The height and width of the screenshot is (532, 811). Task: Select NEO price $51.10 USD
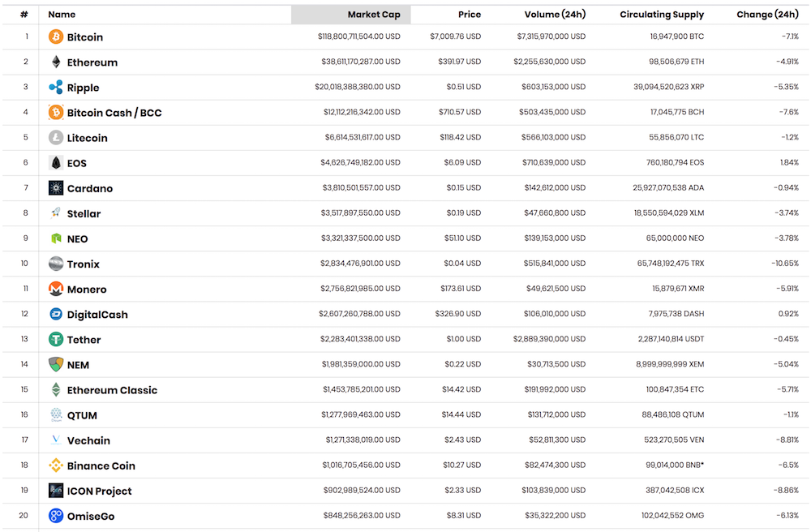tap(462, 238)
